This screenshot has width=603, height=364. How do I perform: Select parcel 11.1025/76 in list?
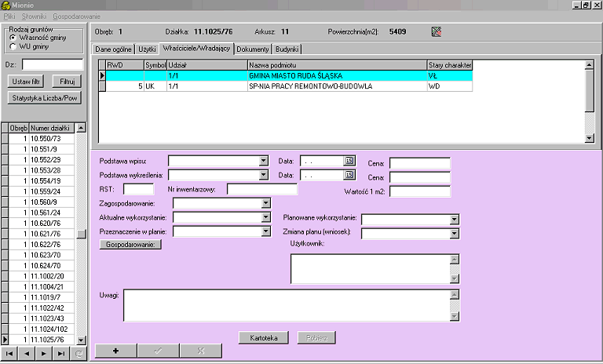41,340
